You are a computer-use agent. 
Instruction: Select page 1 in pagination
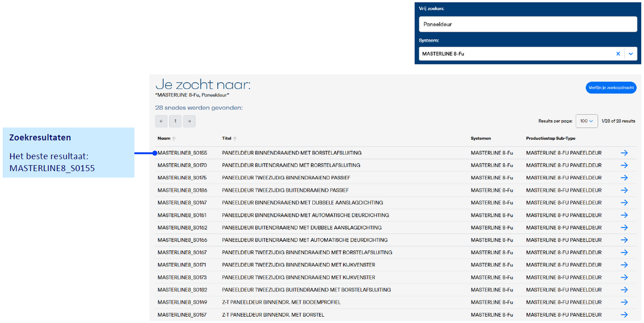[x=175, y=121]
